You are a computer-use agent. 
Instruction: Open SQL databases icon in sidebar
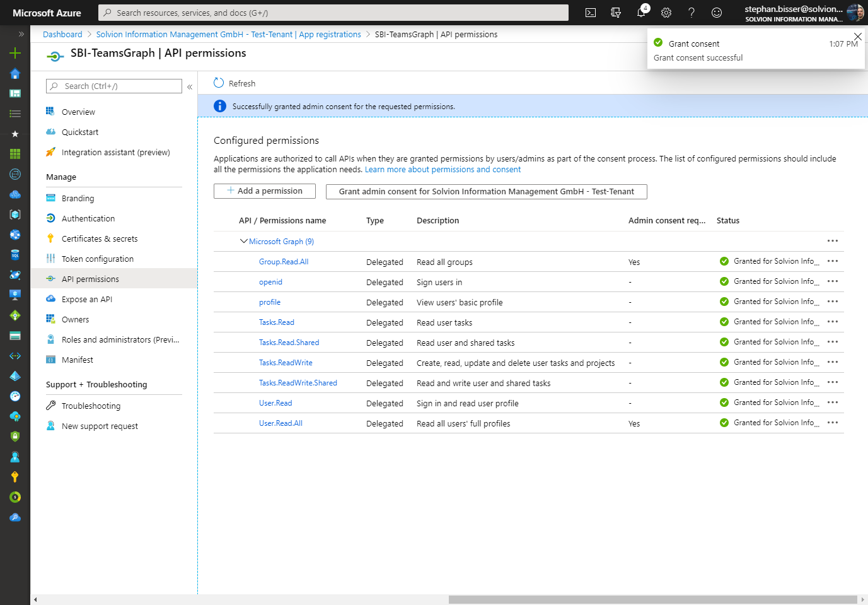[15, 255]
